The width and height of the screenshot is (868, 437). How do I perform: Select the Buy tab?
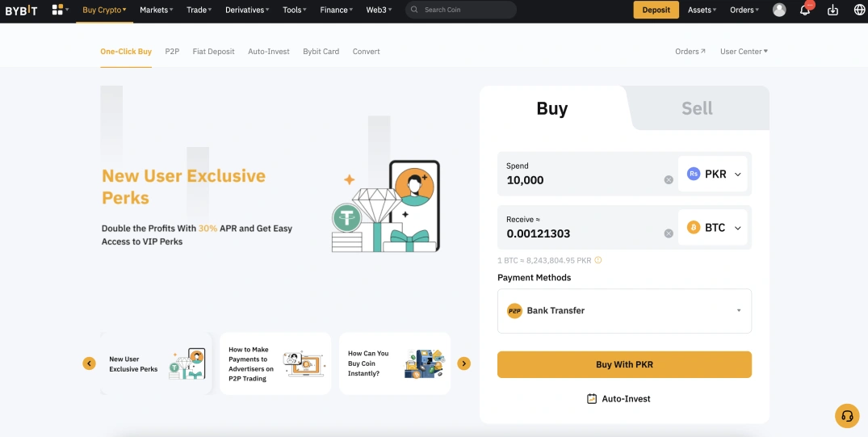point(552,108)
